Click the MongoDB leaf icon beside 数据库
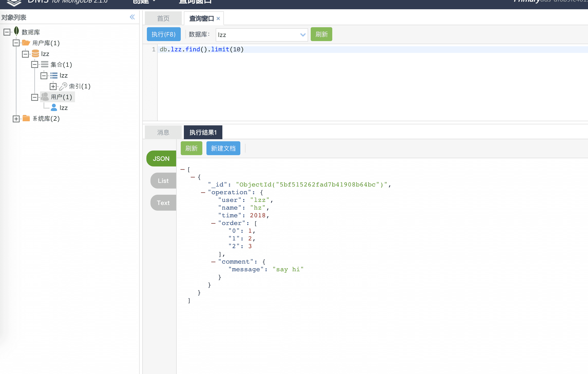Viewport: 588px width, 374px height. (x=16, y=31)
